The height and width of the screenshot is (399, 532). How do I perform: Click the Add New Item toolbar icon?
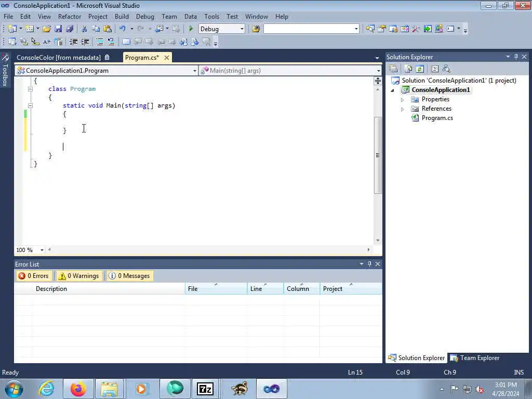[30, 29]
